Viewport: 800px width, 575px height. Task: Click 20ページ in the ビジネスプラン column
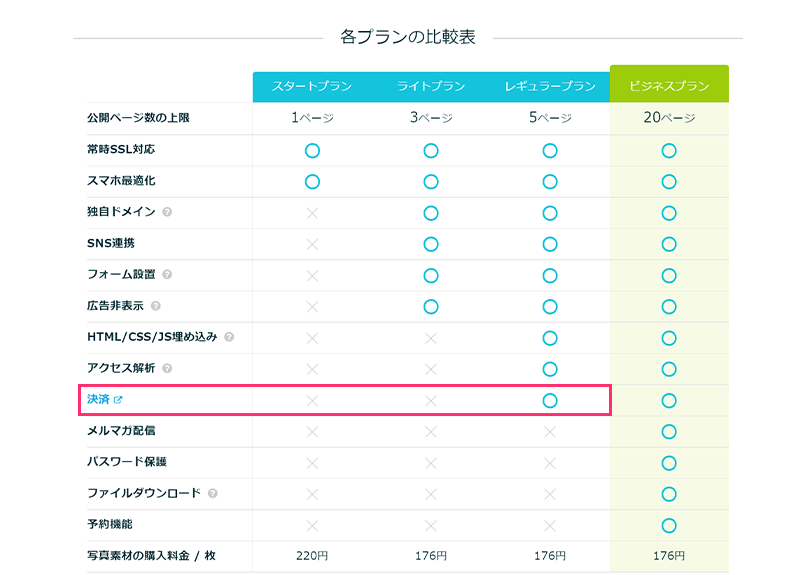coord(669,118)
